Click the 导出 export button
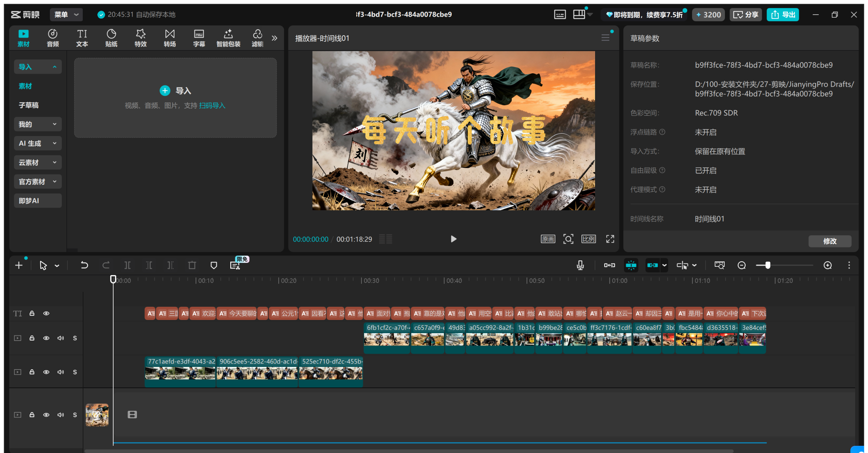 tap(783, 15)
